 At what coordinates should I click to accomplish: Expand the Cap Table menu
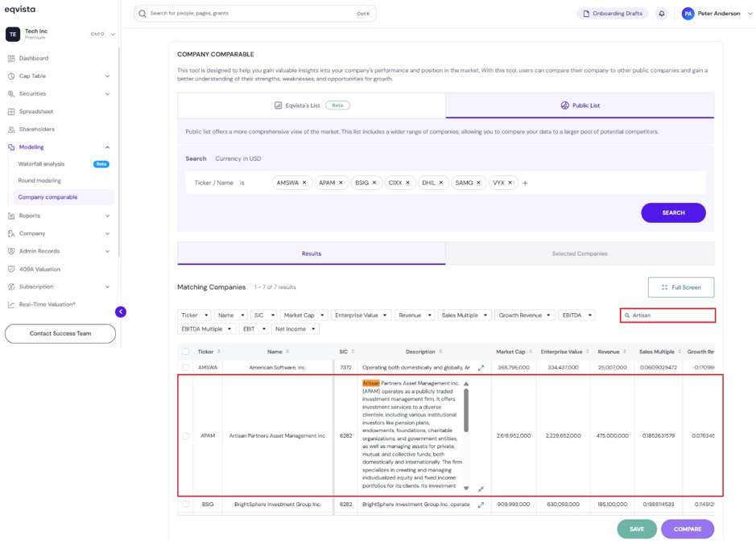point(107,76)
